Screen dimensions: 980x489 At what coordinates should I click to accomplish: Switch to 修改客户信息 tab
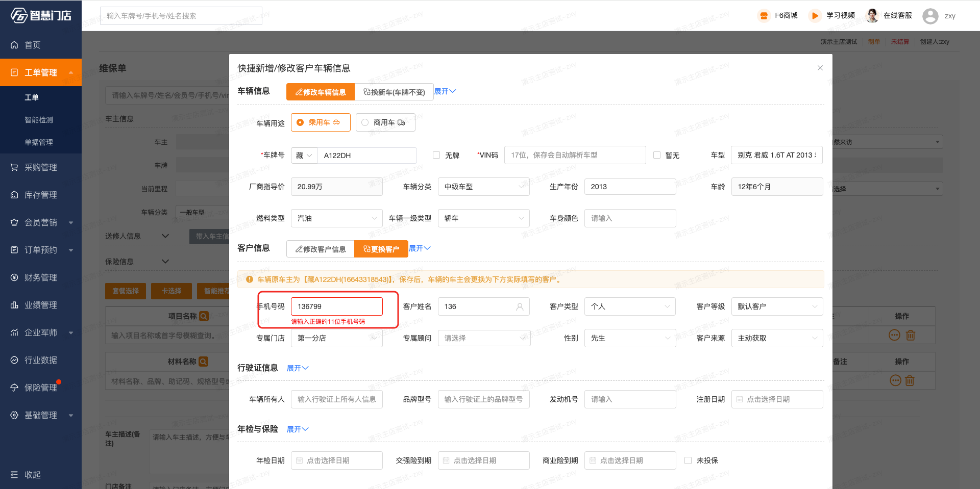coord(321,249)
